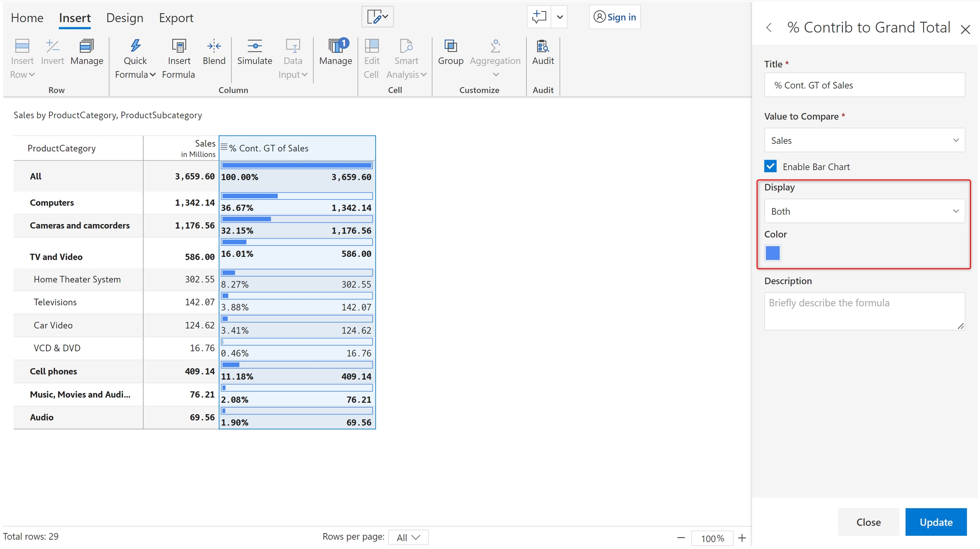Click the blue bar Color swatch
This screenshot has width=980, height=549.
tap(773, 253)
